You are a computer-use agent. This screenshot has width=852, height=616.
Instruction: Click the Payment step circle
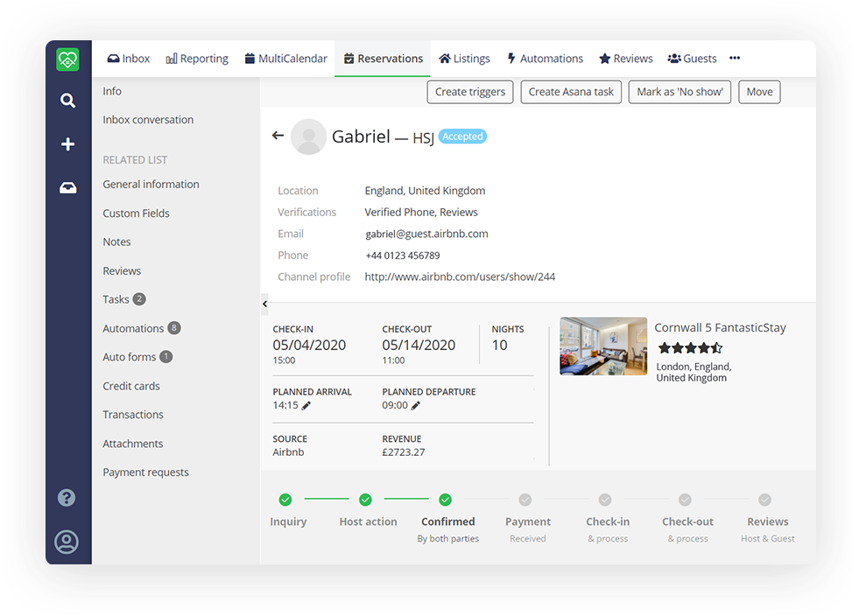(525, 500)
